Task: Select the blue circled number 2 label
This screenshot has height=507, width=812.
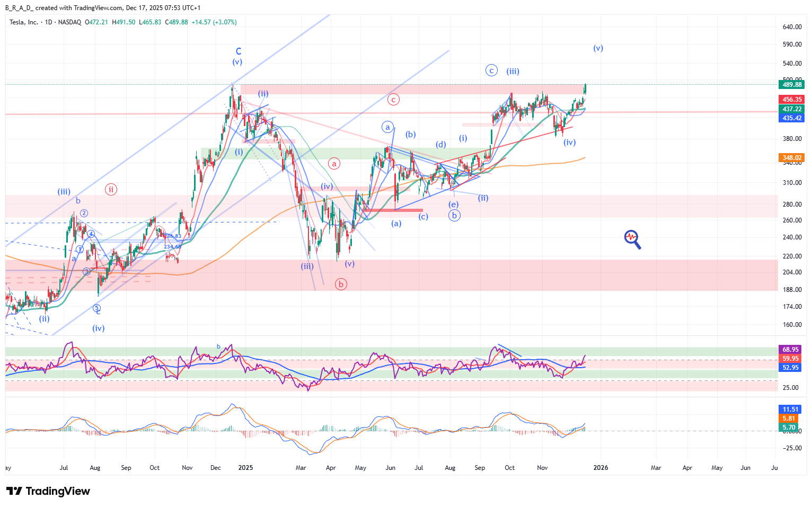Action: (x=84, y=214)
